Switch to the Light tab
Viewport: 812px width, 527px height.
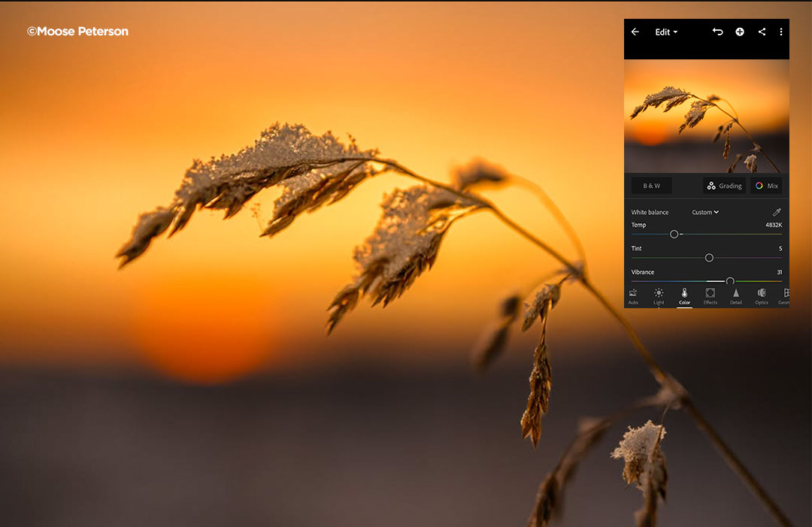point(659,297)
